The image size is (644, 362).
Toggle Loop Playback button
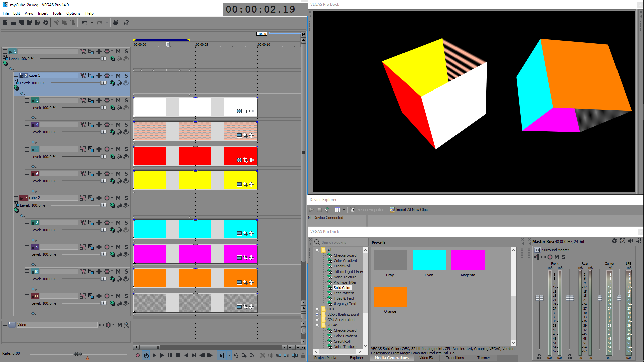pos(146,355)
